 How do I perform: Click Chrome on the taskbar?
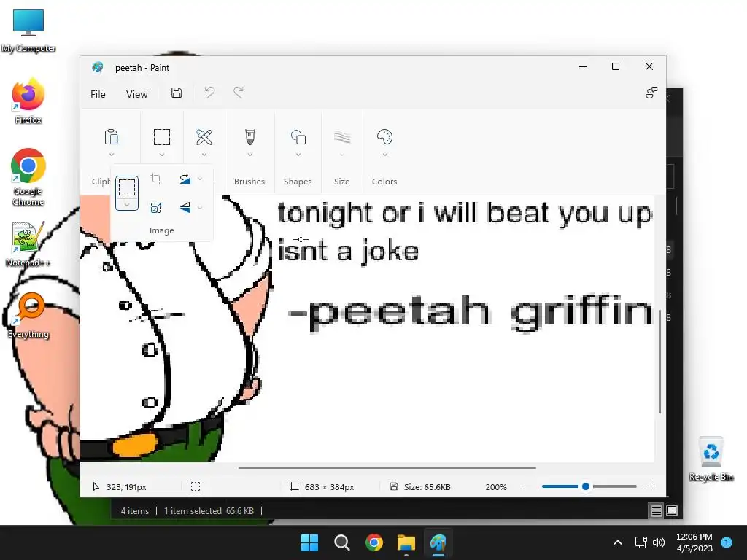point(374,542)
